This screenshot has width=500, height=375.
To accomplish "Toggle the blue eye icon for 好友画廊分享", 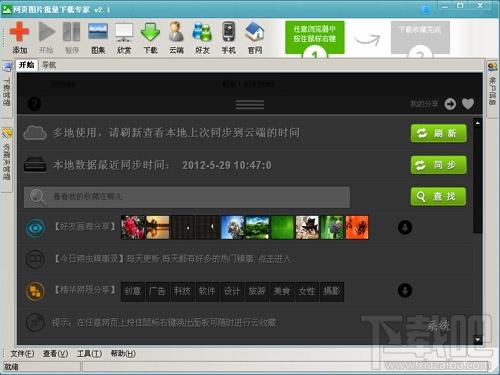I will pyautogui.click(x=35, y=228).
